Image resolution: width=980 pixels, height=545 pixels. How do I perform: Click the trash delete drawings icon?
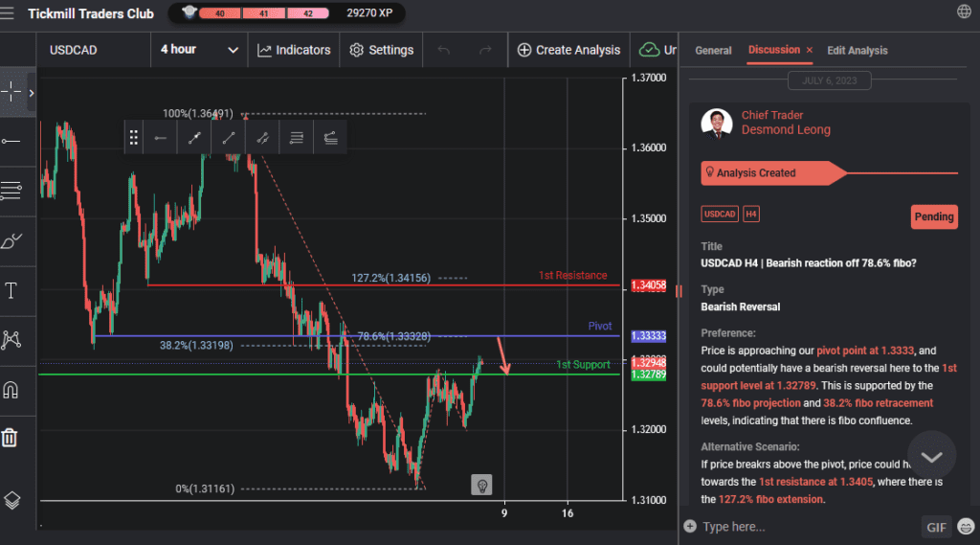click(x=10, y=438)
